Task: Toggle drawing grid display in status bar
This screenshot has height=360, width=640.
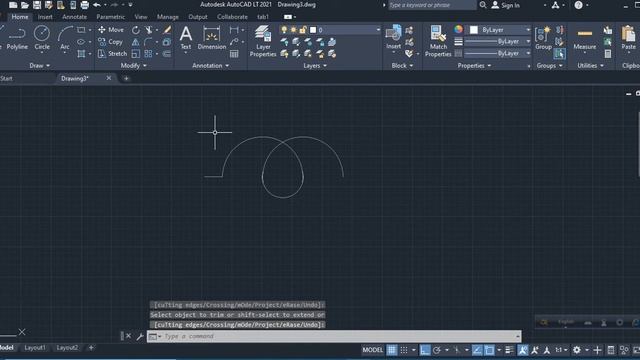Action: click(391, 350)
